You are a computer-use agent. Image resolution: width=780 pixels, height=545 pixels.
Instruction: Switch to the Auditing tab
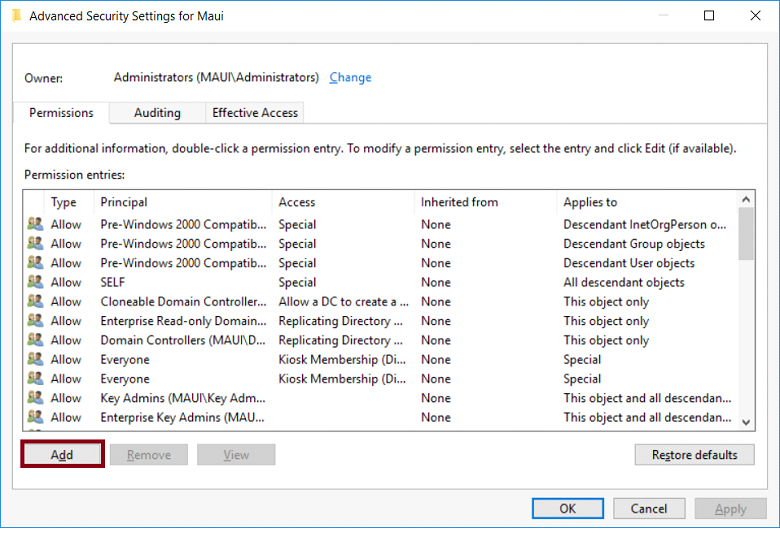point(157,113)
